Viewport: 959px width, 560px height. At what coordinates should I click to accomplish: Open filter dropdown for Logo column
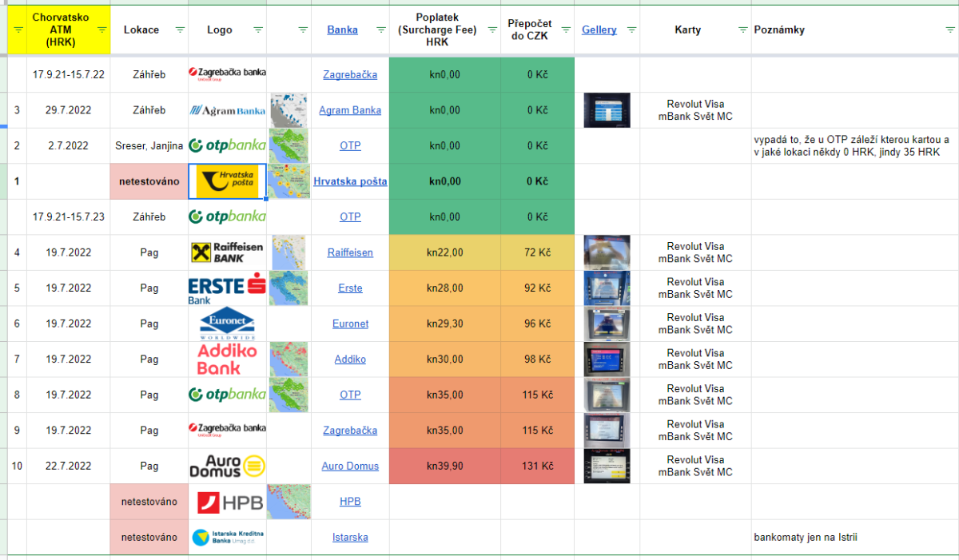pos(258,30)
